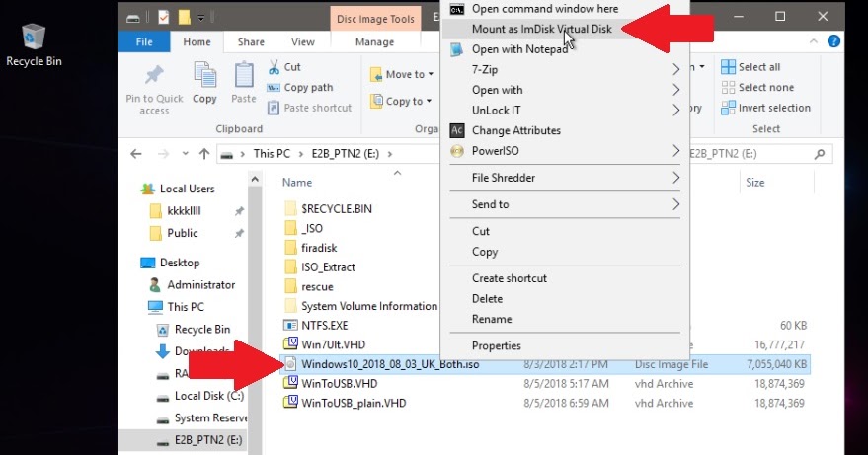Click Select all in ribbon

coord(751,67)
